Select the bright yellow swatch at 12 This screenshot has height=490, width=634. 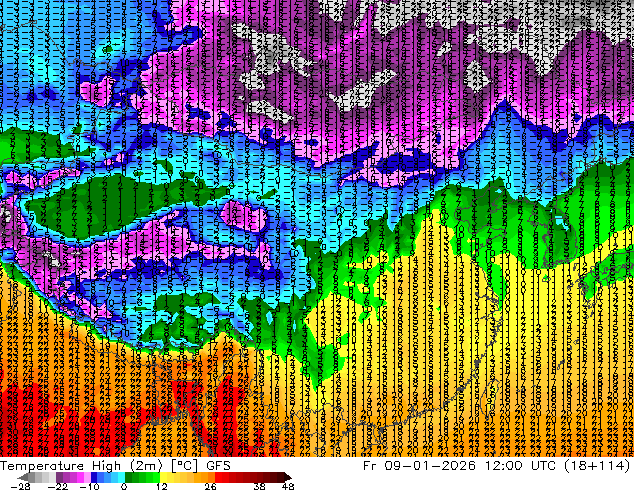pyautogui.click(x=163, y=477)
